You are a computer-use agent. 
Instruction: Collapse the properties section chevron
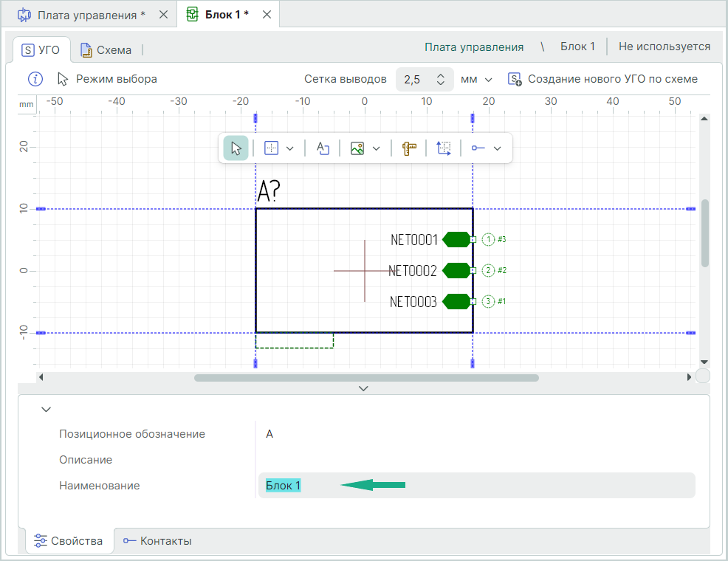tap(47, 408)
